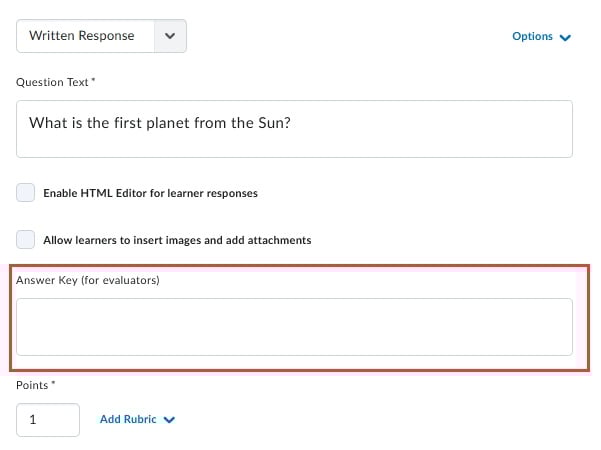Click the Enable HTML Editor label text

click(x=150, y=193)
